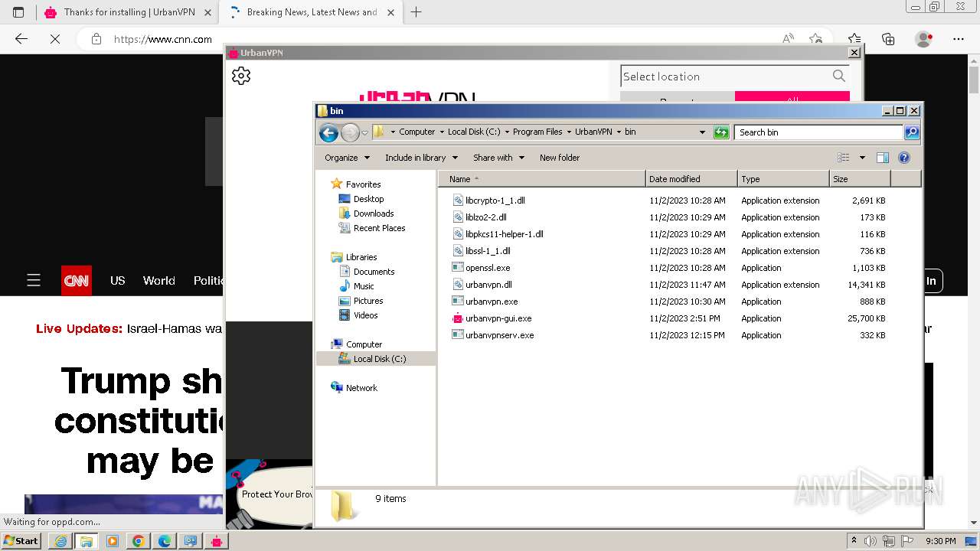Screen dimensions: 980x551
Task: Click the CNN logo
Action: pos(77,281)
